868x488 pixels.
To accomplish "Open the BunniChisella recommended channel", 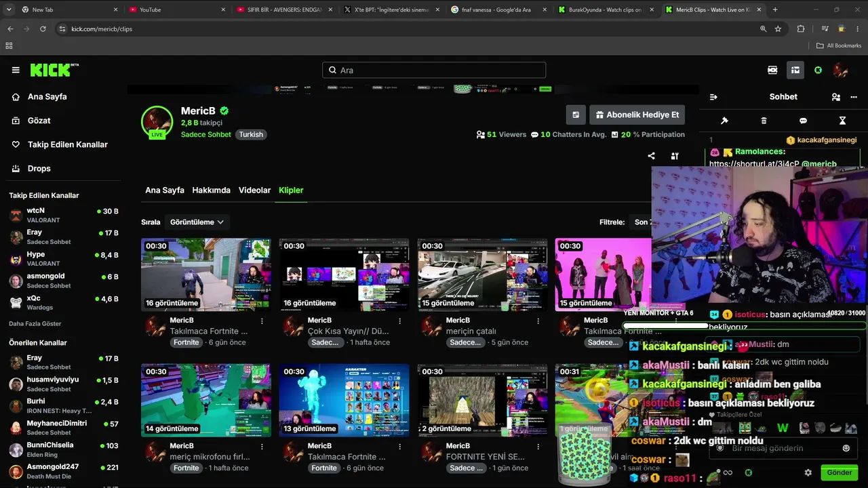I will pos(64,449).
